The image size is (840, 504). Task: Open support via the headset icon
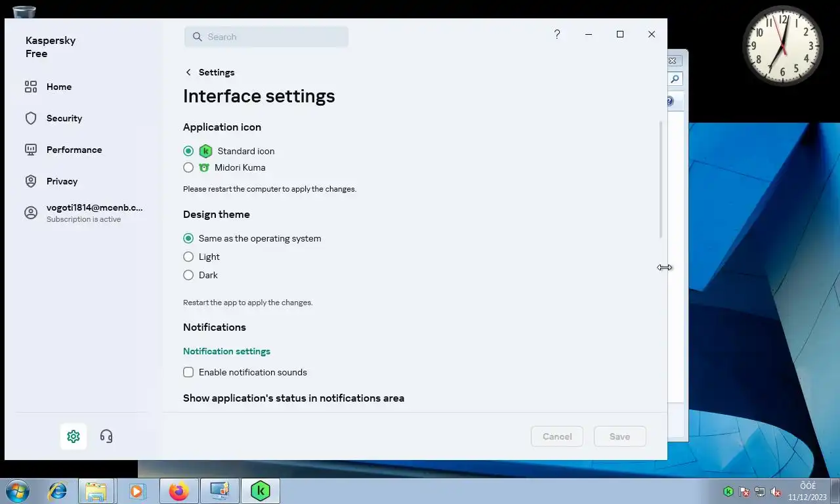(x=106, y=436)
